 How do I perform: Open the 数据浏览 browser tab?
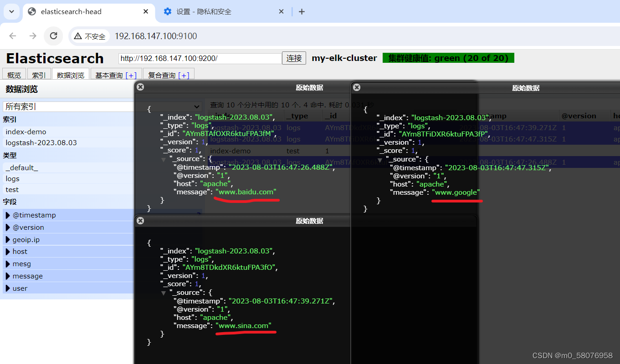71,75
